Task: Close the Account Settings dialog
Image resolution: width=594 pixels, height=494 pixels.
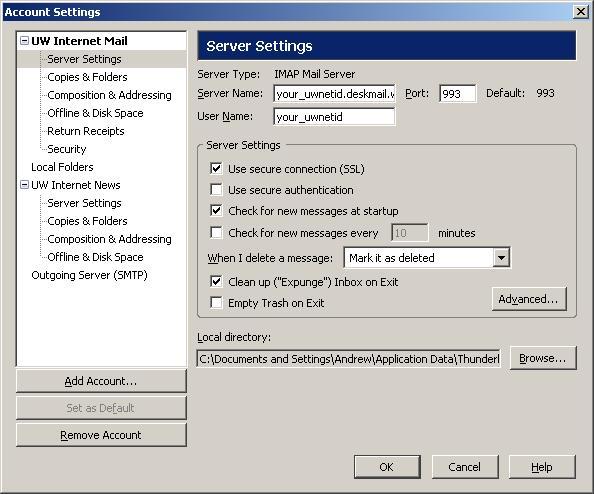Action: [581, 12]
